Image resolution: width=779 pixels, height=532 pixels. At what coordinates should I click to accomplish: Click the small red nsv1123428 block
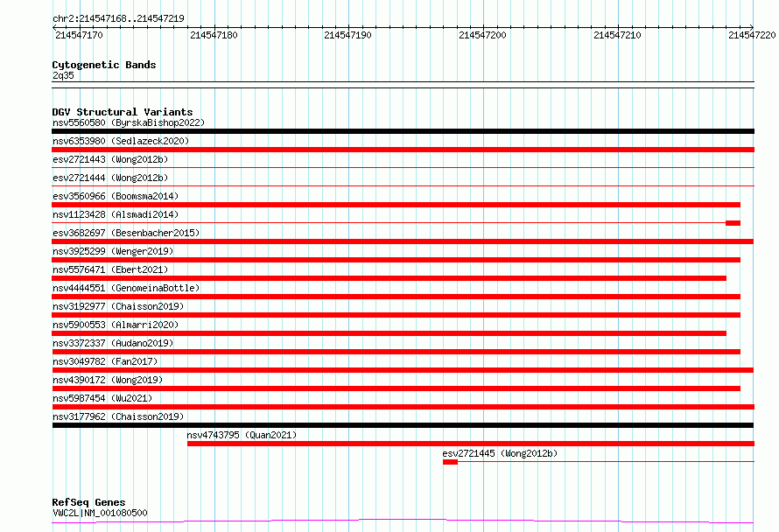tap(733, 223)
